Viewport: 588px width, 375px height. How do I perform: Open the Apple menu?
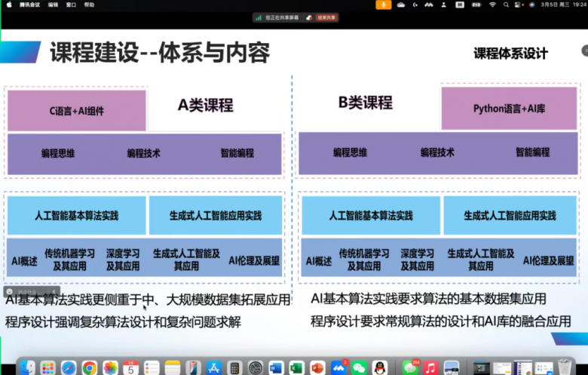click(9, 5)
